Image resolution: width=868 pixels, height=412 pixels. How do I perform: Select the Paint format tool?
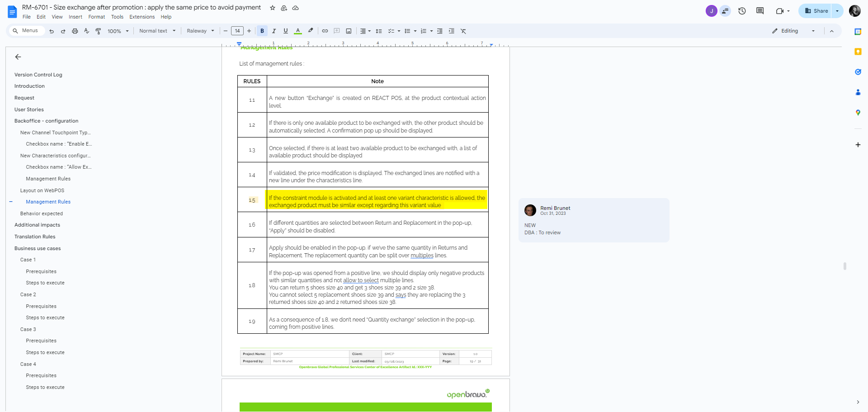(x=98, y=31)
